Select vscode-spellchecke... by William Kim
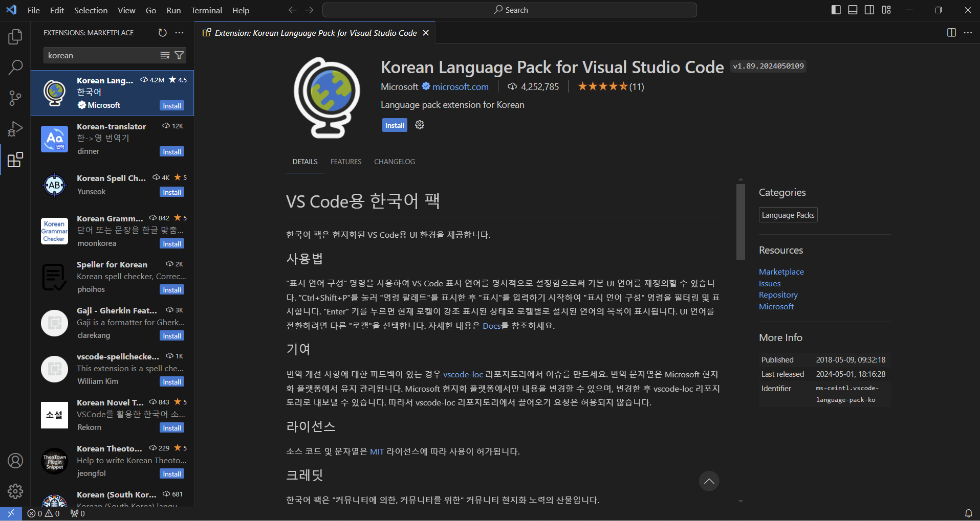Image resolution: width=980 pixels, height=521 pixels. (113, 369)
